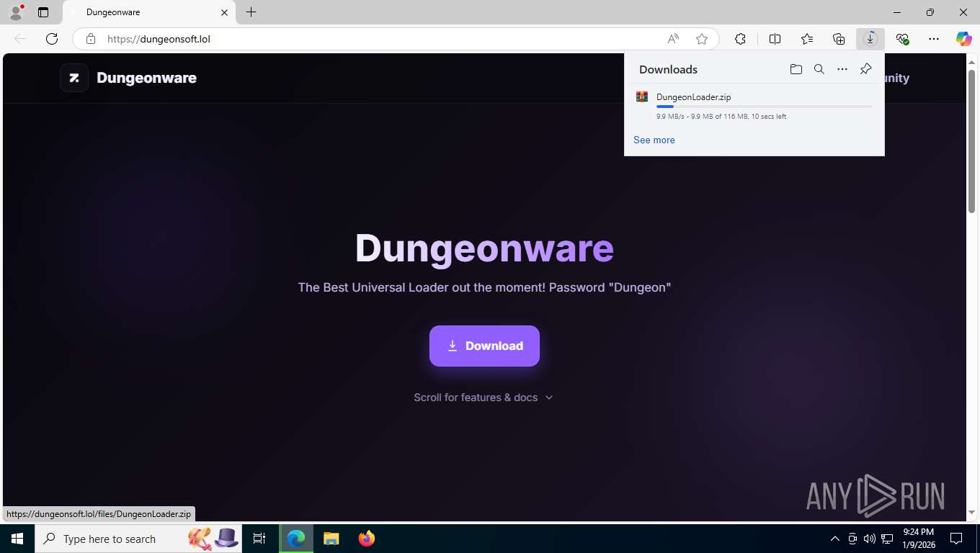
Task: Click the purple Download button
Action: 484,346
